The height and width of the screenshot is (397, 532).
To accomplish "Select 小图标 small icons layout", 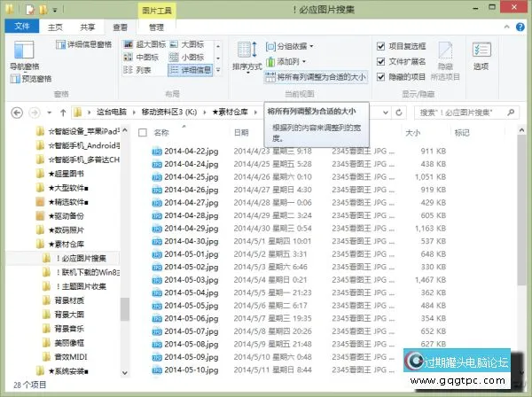I will tap(187, 57).
